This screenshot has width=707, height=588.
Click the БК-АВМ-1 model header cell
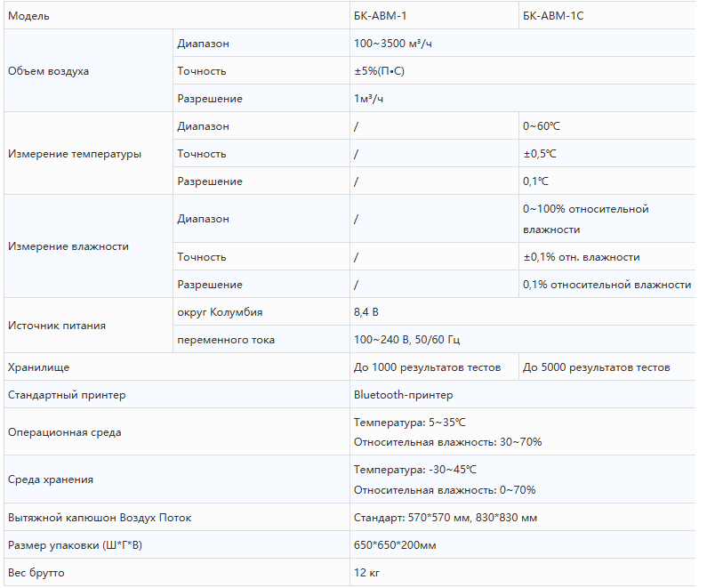[x=434, y=16]
